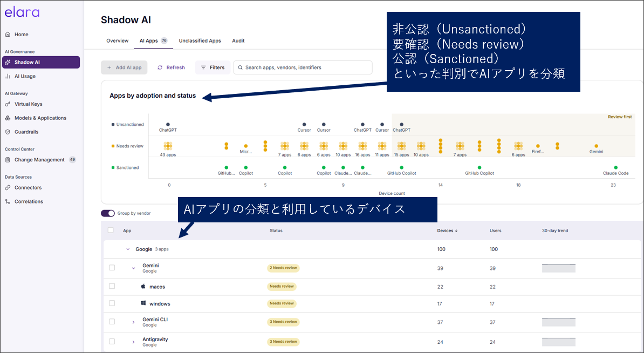Click the Change Management clipboard icon
644x353 pixels.
click(8, 160)
